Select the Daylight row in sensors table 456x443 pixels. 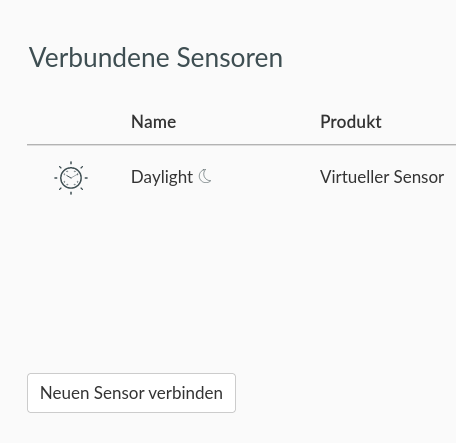(x=241, y=178)
